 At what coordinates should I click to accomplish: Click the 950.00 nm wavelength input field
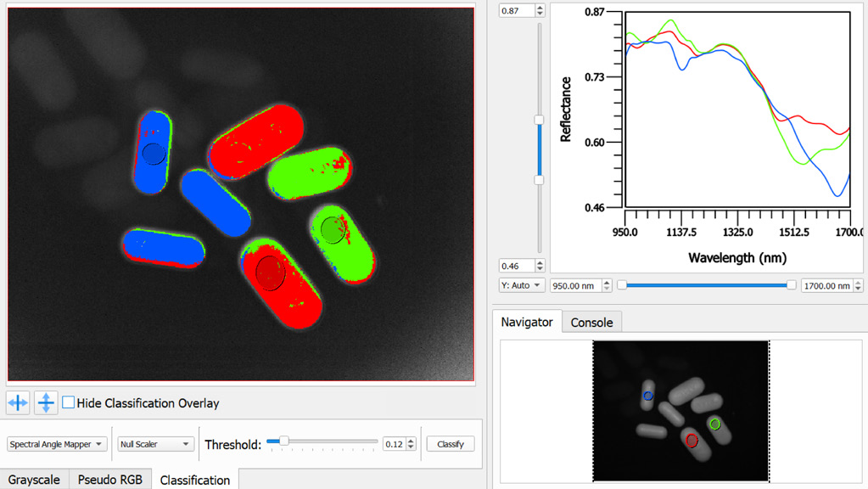click(575, 286)
